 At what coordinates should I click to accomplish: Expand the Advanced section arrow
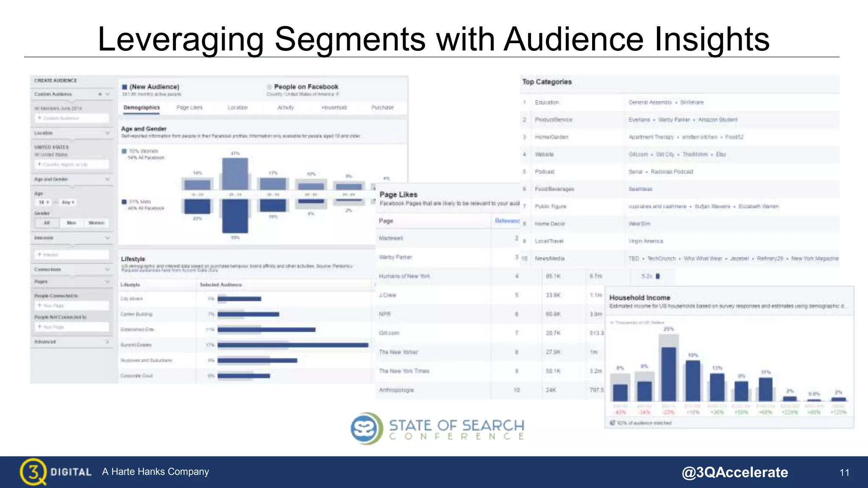[x=107, y=342]
